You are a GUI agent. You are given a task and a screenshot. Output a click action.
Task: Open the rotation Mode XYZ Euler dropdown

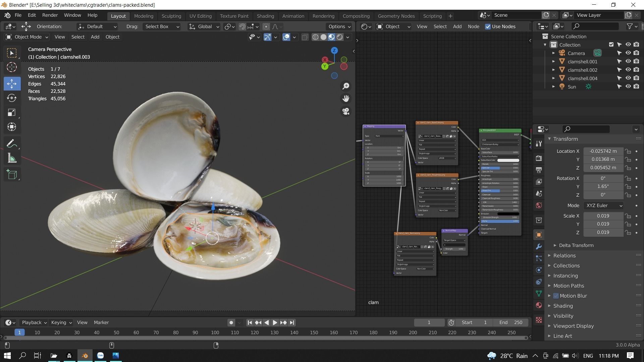point(603,205)
